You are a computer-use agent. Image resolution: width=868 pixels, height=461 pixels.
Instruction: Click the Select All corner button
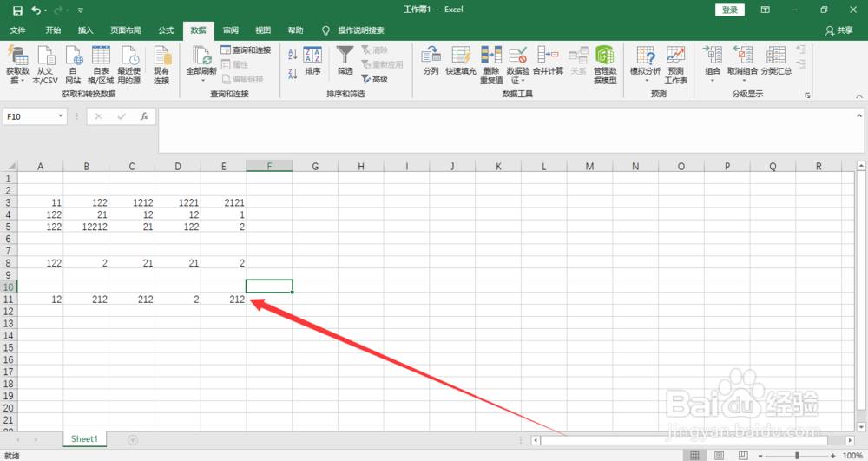[10, 166]
